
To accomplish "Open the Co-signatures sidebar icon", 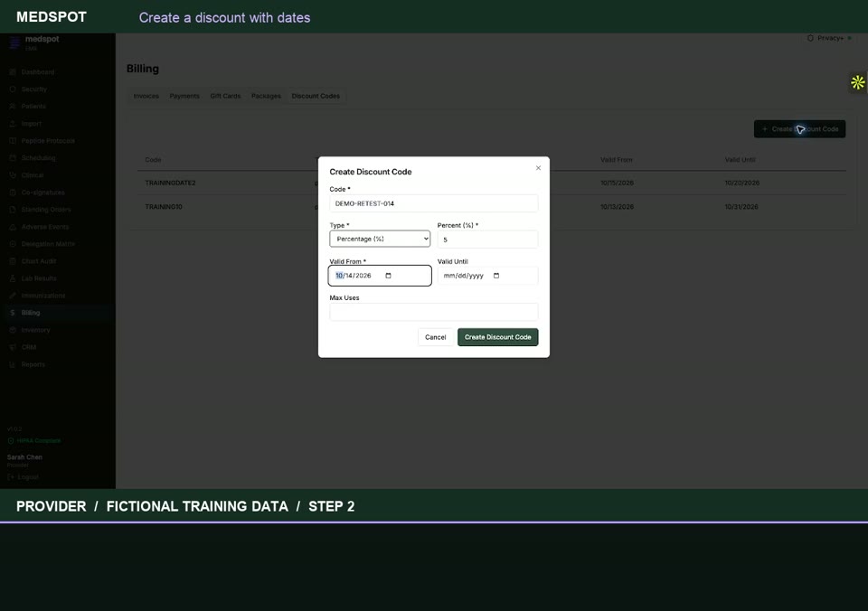I will (x=13, y=192).
